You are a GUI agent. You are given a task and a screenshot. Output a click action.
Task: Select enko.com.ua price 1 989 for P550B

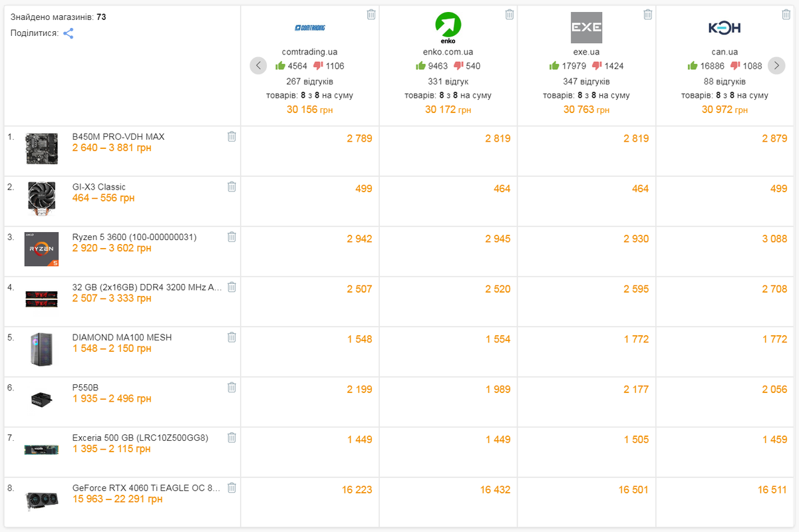pyautogui.click(x=498, y=389)
